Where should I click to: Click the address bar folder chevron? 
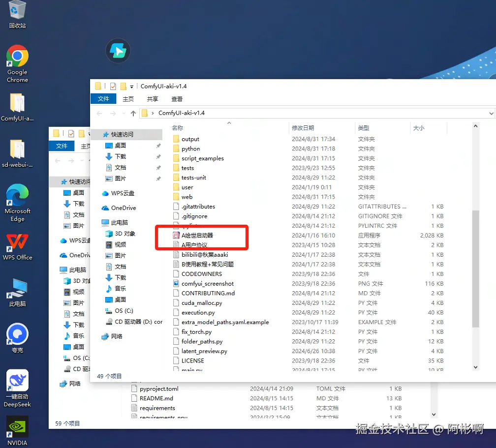pos(153,113)
